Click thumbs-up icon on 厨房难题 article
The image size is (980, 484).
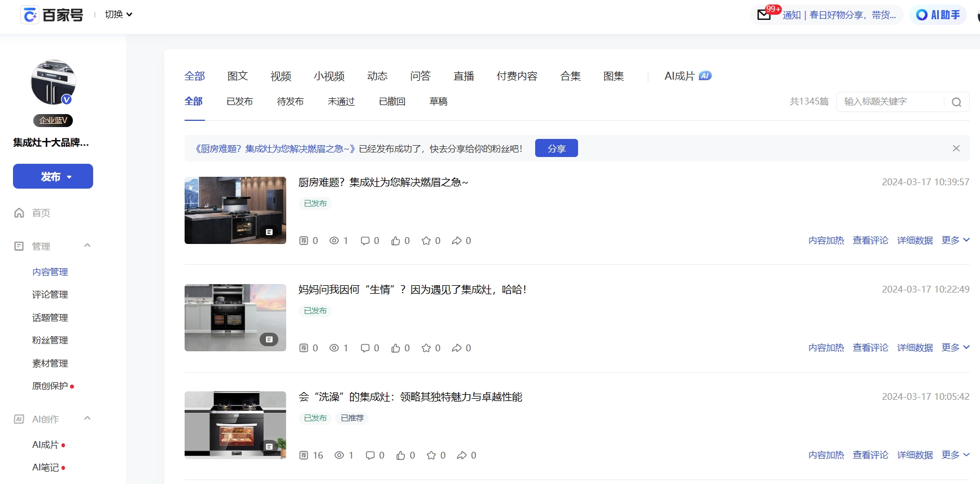pyautogui.click(x=396, y=241)
